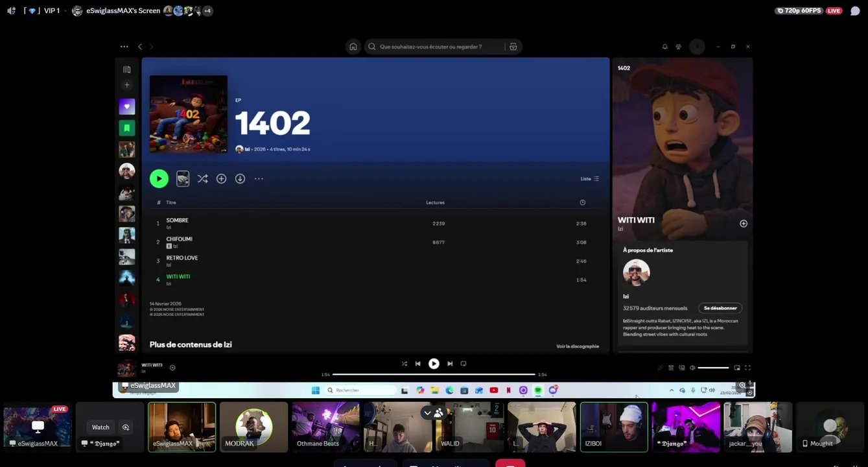
Task: Click Se désabonner button
Action: click(720, 308)
